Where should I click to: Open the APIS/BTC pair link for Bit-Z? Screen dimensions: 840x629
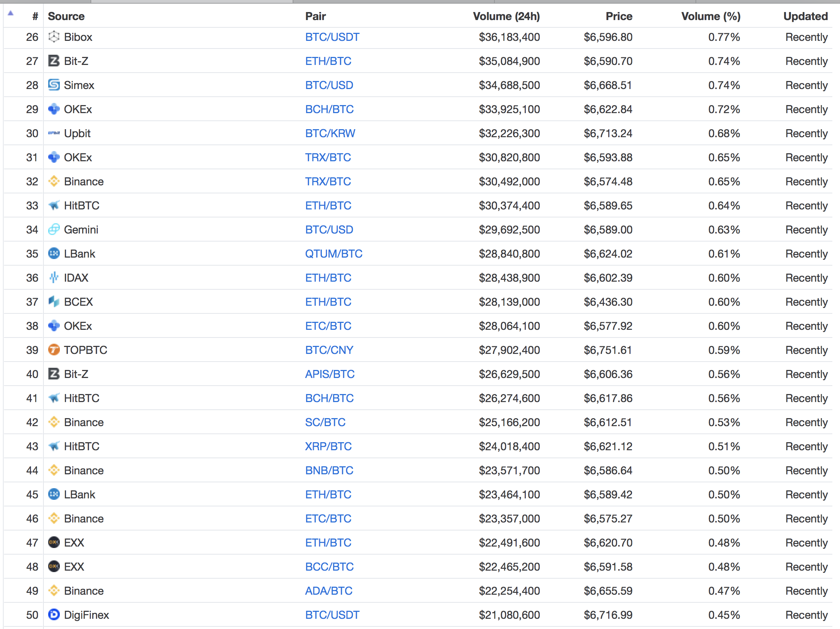tap(330, 374)
